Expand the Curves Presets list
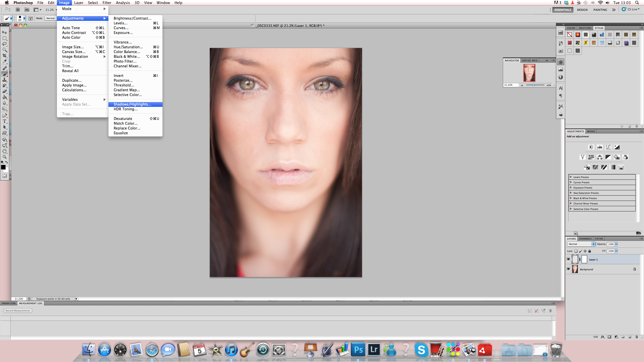Viewport: 644px width, 362px height. pyautogui.click(x=571, y=182)
